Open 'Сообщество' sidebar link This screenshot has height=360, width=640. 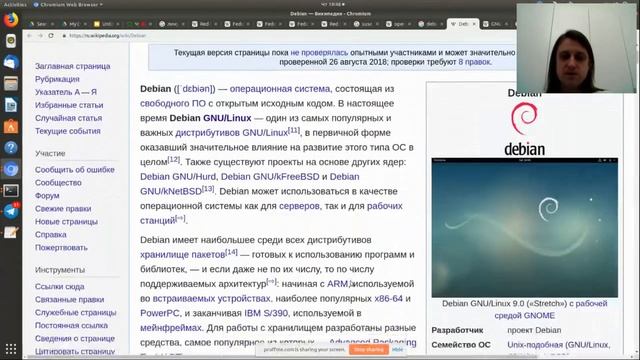tap(58, 183)
